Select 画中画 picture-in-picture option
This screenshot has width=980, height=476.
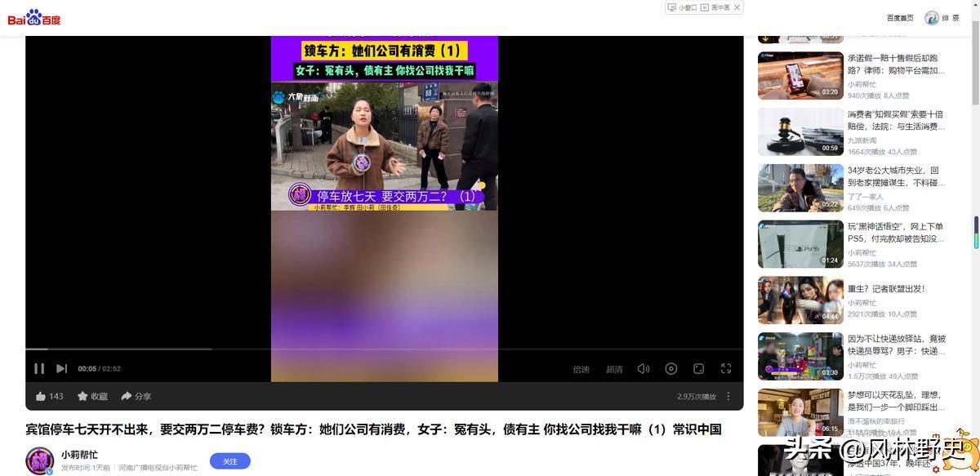715,7
